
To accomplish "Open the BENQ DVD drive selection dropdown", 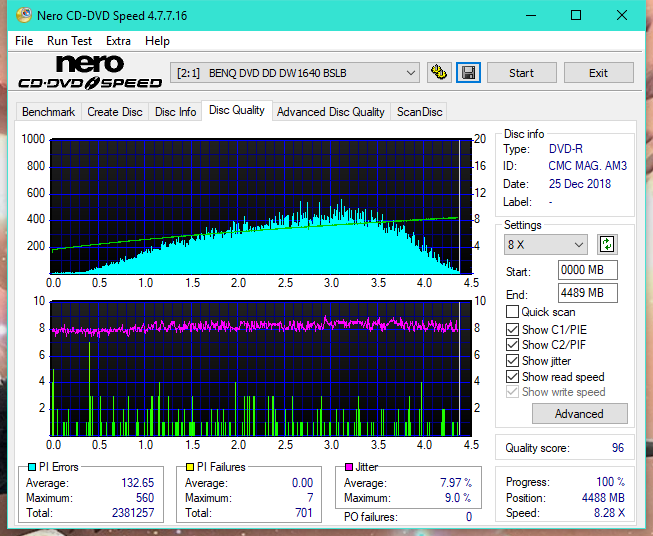I will 295,73.
